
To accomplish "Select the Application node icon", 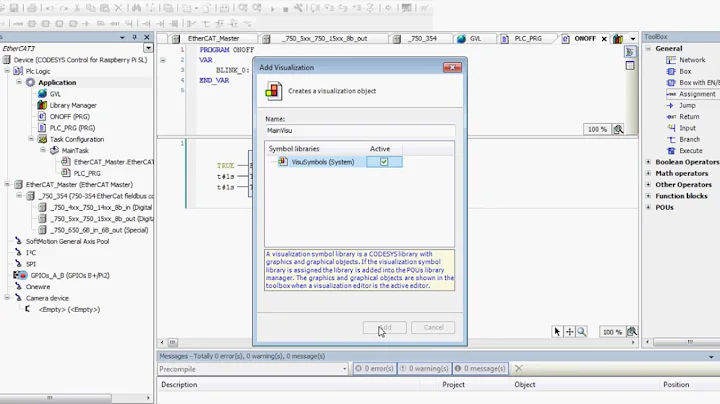I will (30, 82).
